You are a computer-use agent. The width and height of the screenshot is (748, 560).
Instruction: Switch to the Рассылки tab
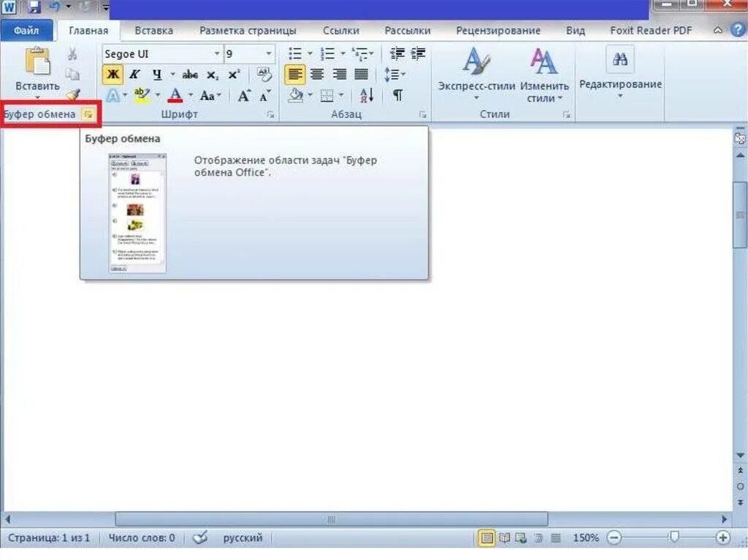[x=408, y=31]
